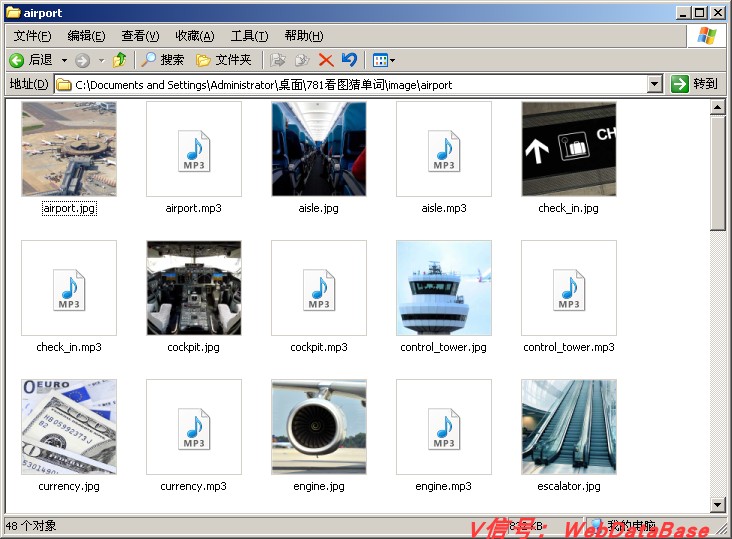This screenshot has height=539, width=732.
Task: Open the 查看(V) menu
Action: tap(141, 36)
